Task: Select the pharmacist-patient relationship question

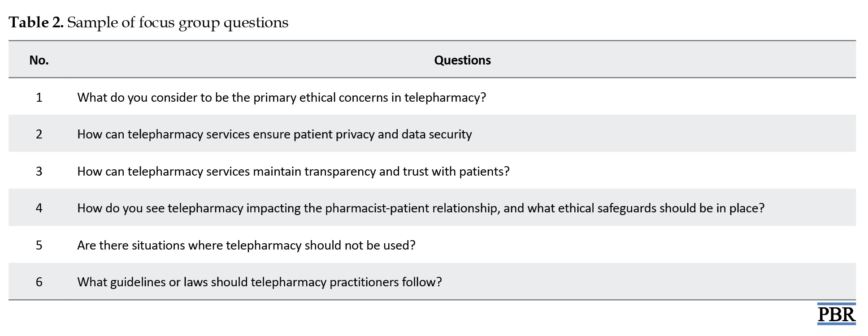Action: 421,208
